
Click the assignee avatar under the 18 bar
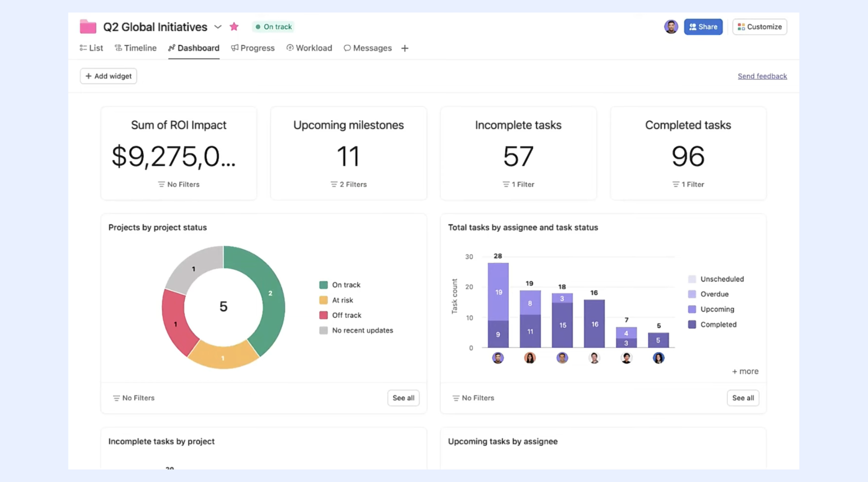pos(562,357)
